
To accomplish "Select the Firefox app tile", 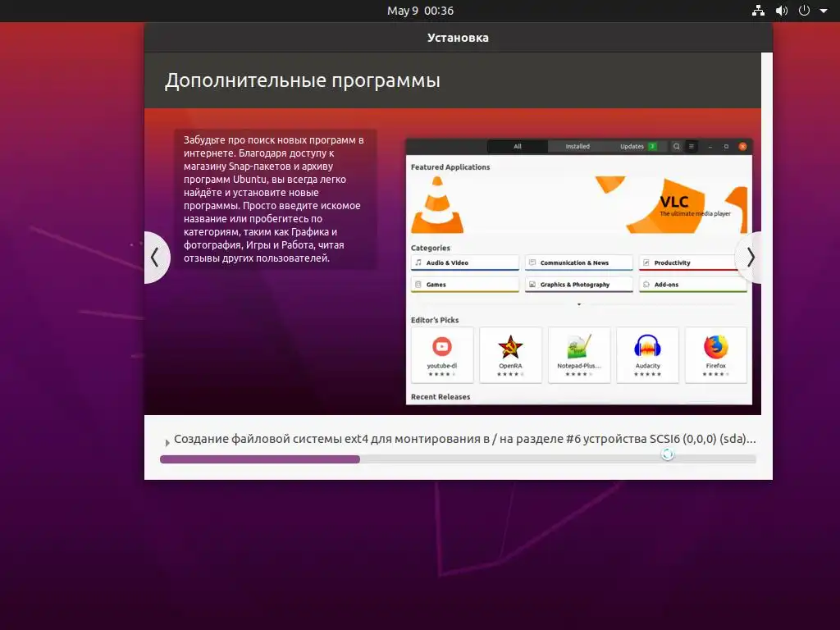I will pos(715,355).
